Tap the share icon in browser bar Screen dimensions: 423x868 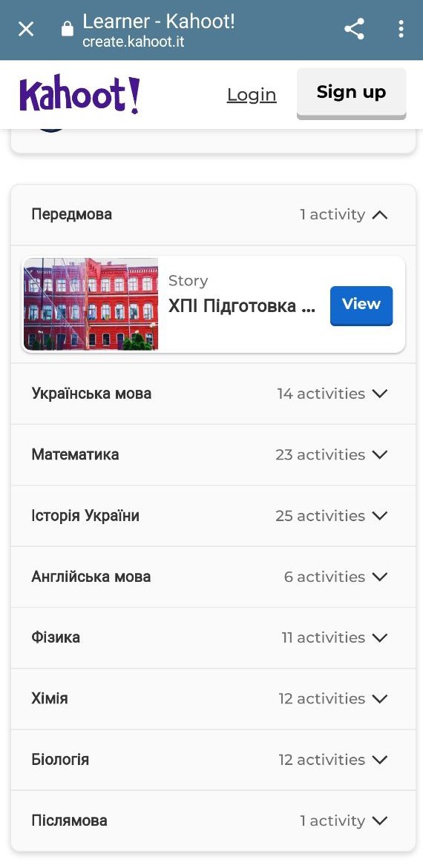354,29
